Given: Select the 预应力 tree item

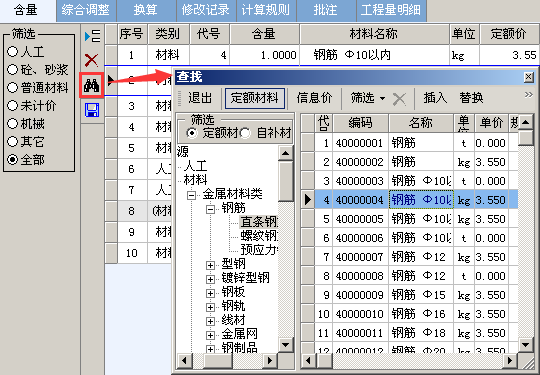Looking at the screenshot, I should click(259, 250).
